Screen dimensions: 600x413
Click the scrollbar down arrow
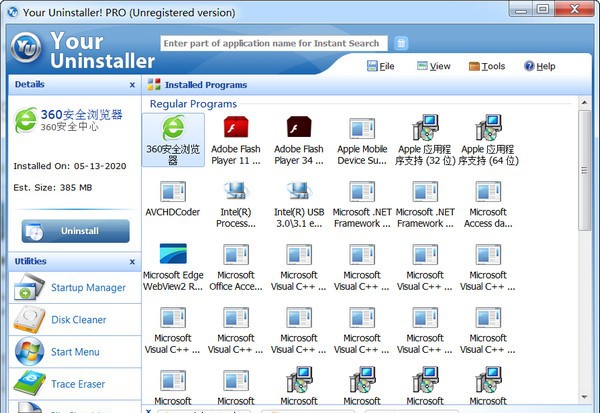pyautogui.click(x=584, y=397)
